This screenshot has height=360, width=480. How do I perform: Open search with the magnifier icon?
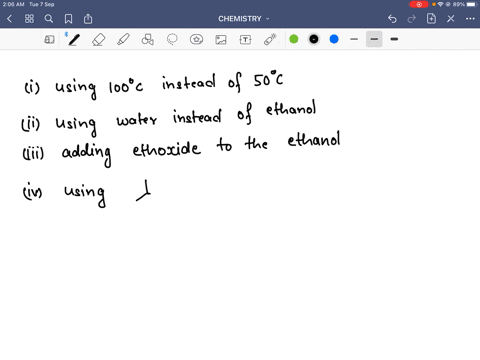click(x=49, y=19)
